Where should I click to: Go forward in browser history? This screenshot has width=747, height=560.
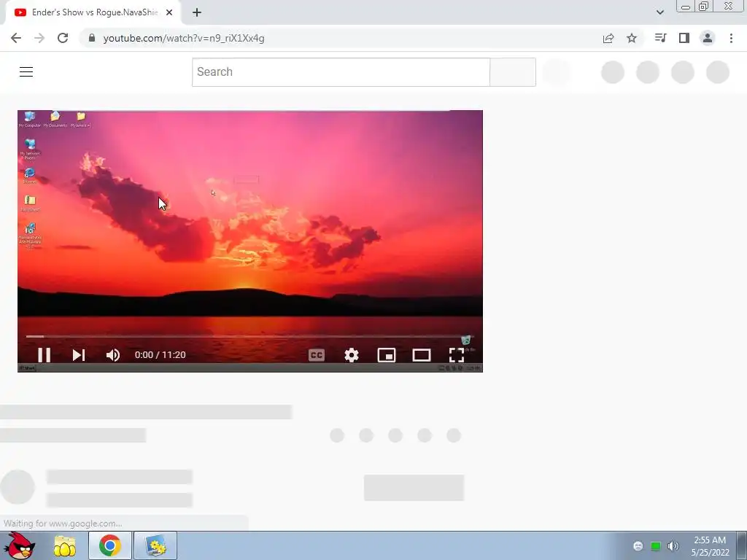click(x=39, y=38)
